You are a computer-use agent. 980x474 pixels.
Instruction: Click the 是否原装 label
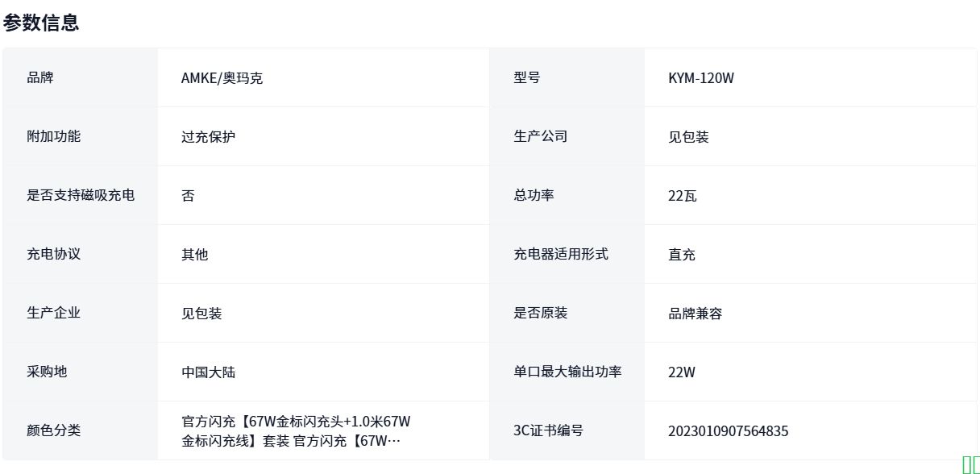tap(541, 313)
